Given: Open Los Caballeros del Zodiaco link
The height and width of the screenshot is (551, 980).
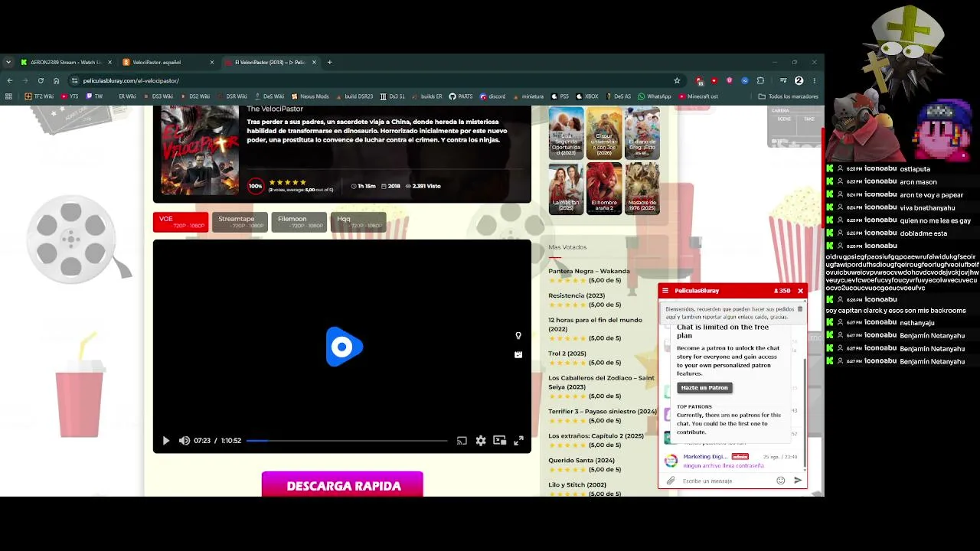Looking at the screenshot, I should click(601, 383).
